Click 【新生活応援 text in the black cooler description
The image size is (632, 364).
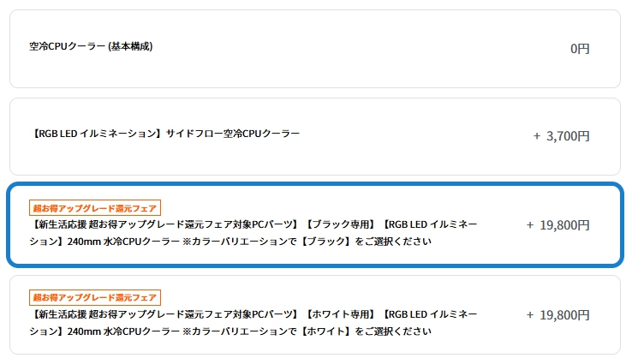58,224
